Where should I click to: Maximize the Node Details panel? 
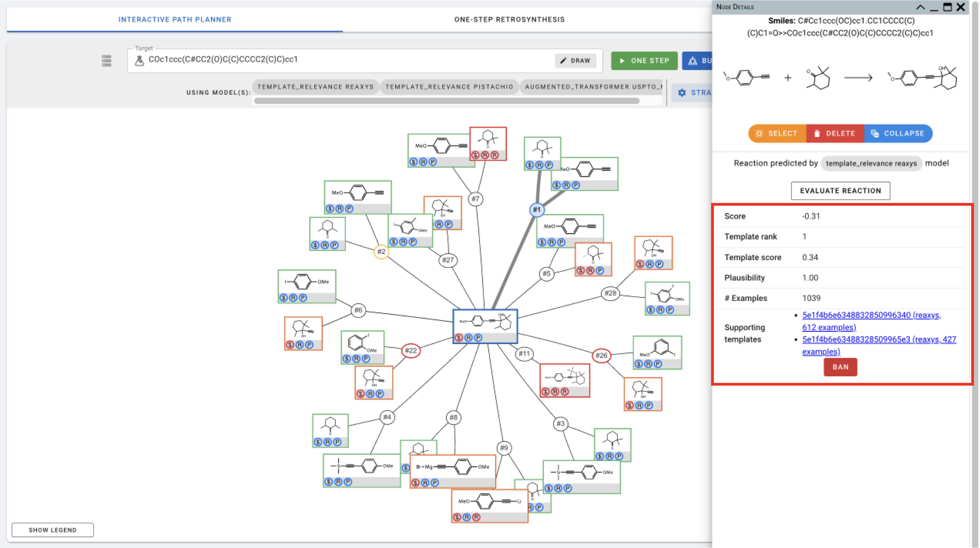coord(947,7)
